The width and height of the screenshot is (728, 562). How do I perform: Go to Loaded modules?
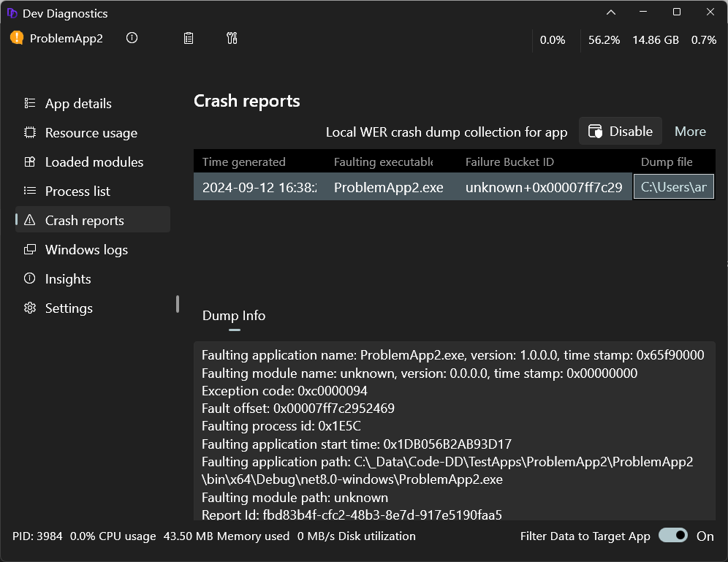tap(93, 162)
